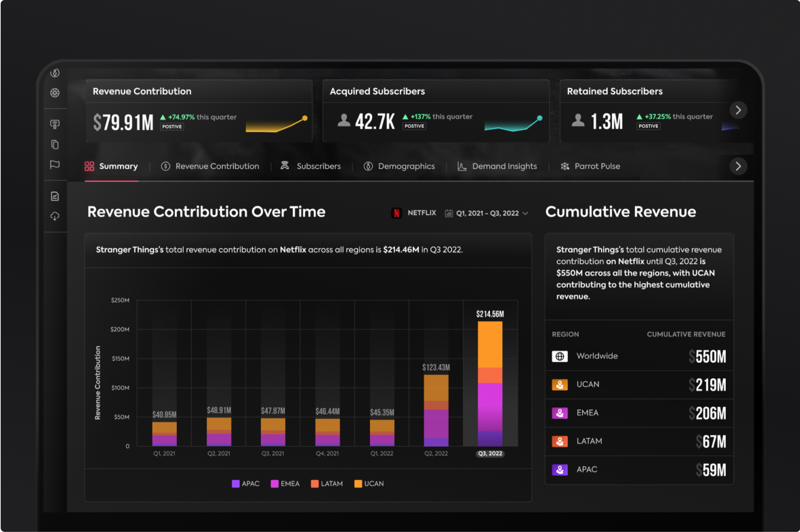This screenshot has height=532, width=800.
Task: Click the POSTIVE badge under +74.97%
Action: point(172,127)
